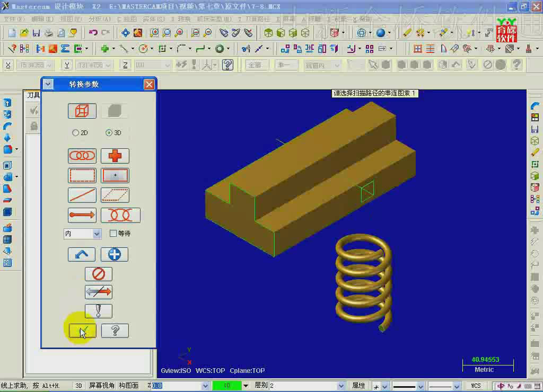
Task: Save the file using the floppy icon
Action: point(37,33)
